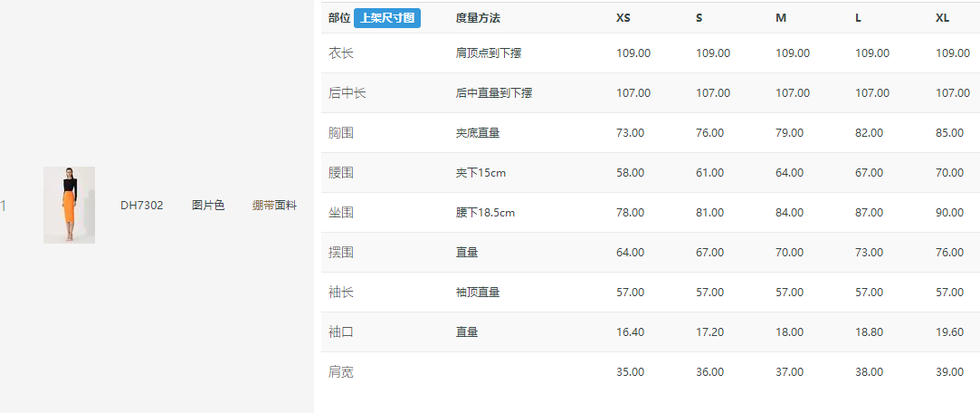Click the XL size column header
980x413 pixels.
tap(943, 18)
